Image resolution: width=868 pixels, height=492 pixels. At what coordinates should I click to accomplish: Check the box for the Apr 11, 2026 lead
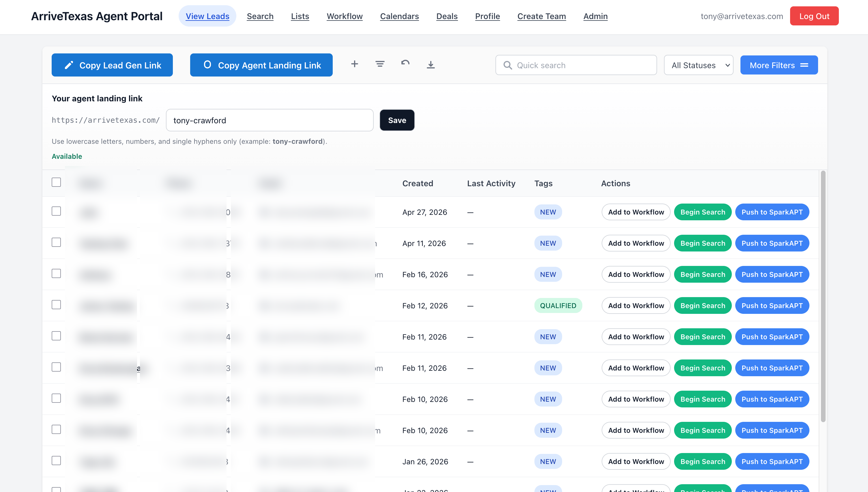coord(56,242)
